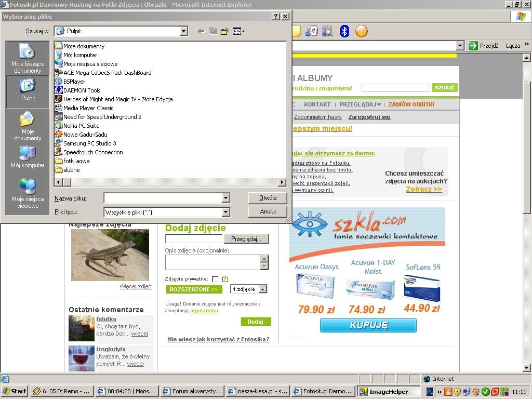
Task: Click the blue KUPUJĘ button in ad
Action: (x=368, y=325)
